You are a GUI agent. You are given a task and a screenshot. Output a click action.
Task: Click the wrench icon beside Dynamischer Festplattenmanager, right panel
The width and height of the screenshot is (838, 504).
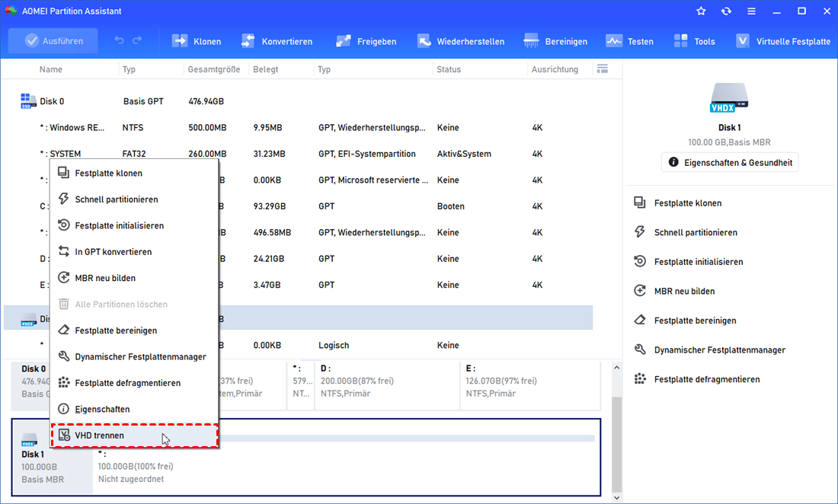[640, 349]
